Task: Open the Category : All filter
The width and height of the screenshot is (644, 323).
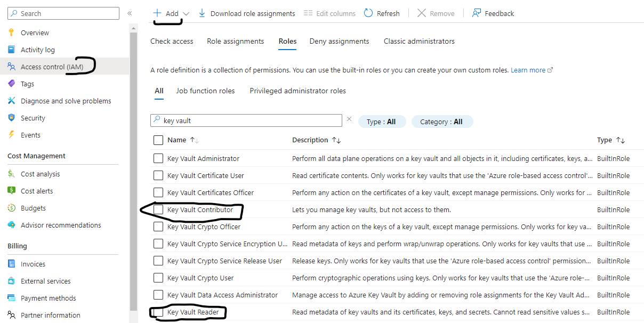Action: click(x=442, y=122)
